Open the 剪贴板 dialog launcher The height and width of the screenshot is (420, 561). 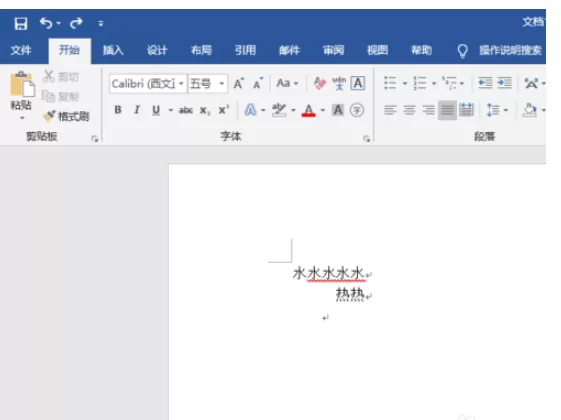click(x=95, y=139)
